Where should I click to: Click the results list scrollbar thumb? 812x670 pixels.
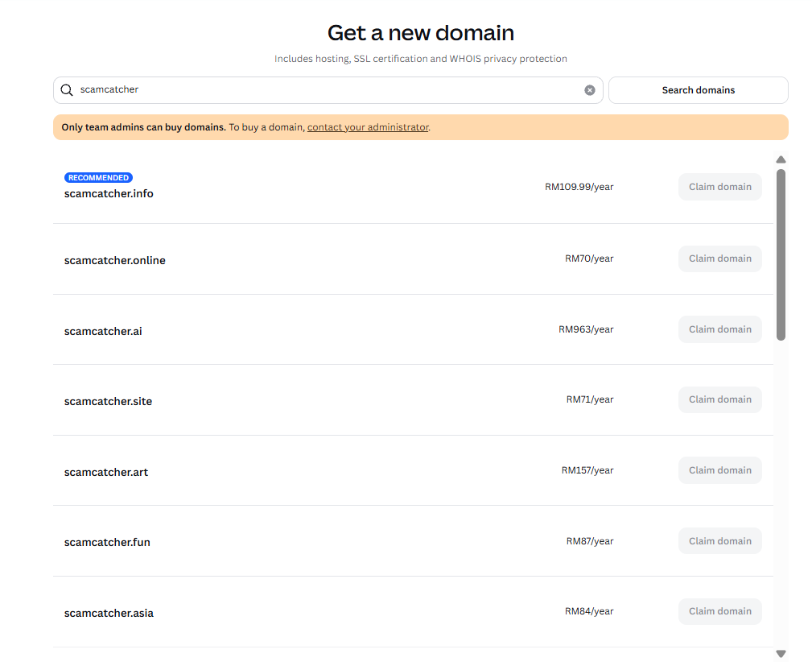point(781,255)
